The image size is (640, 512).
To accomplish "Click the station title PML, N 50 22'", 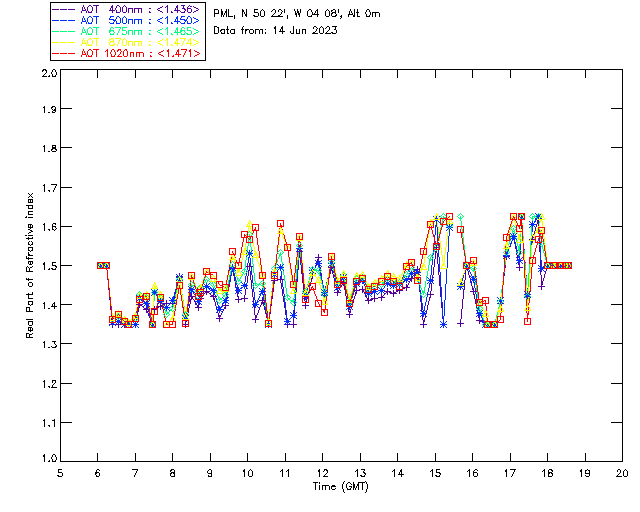I will click(x=297, y=13).
